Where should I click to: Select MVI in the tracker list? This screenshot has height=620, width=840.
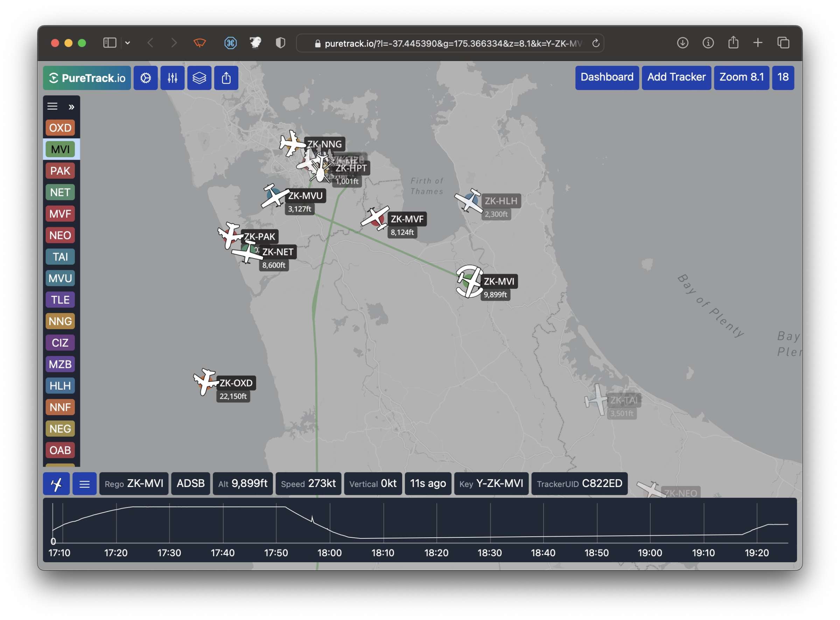60,149
